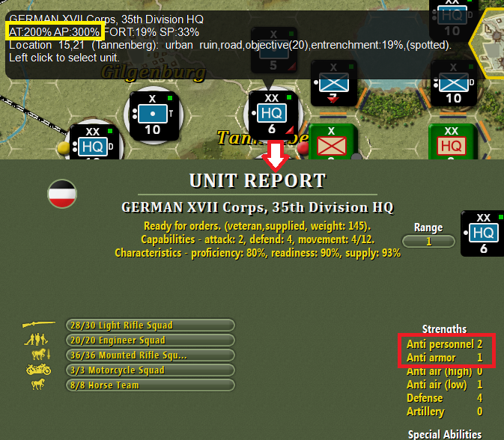This screenshot has width=504, height=440.
Task: Click the red objective marker near Tannenberg
Action: point(303,148)
